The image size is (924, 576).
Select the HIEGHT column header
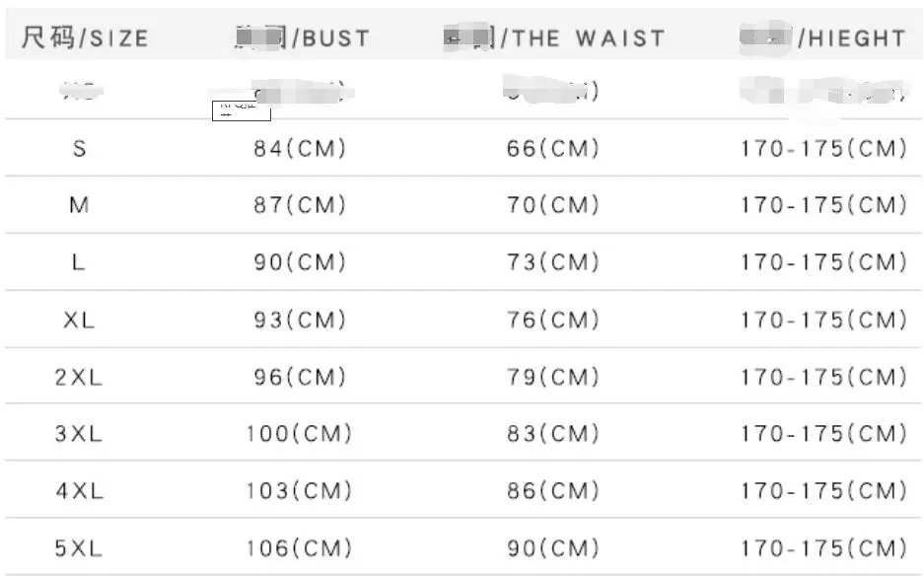pos(822,38)
